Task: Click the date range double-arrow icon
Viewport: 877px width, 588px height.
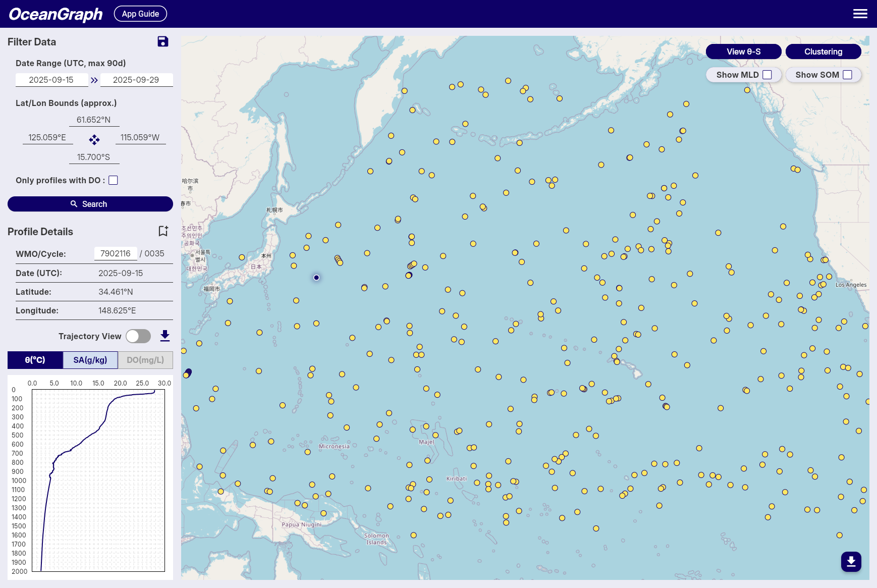Action: tap(94, 80)
